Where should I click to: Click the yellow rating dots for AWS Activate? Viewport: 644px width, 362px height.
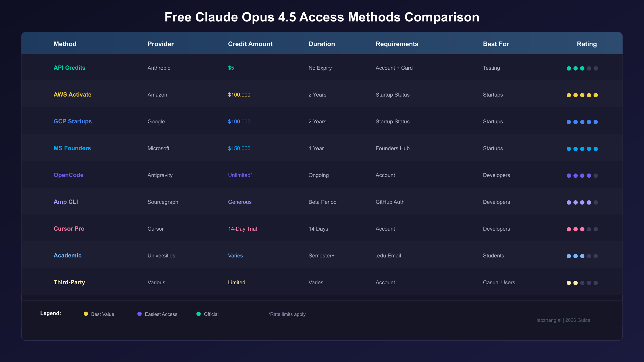pyautogui.click(x=582, y=95)
